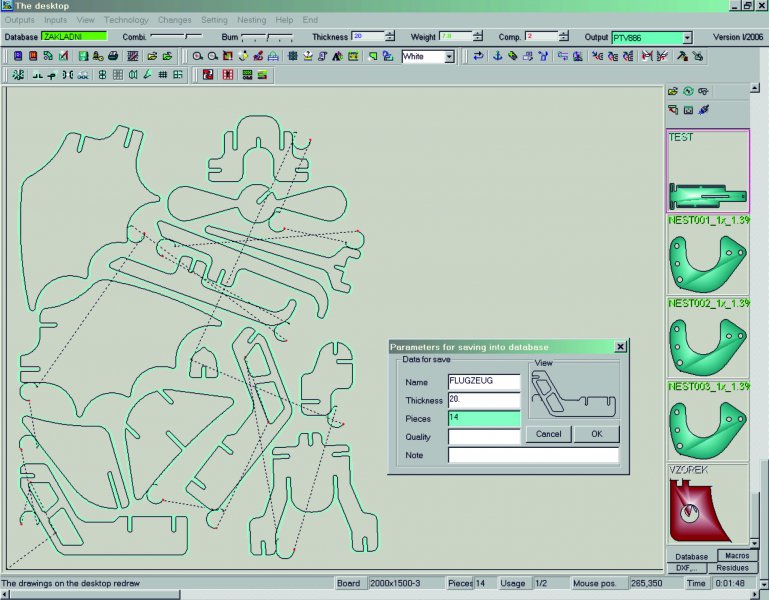Click the green circular refresh icon
The image size is (769, 600).
(x=688, y=91)
